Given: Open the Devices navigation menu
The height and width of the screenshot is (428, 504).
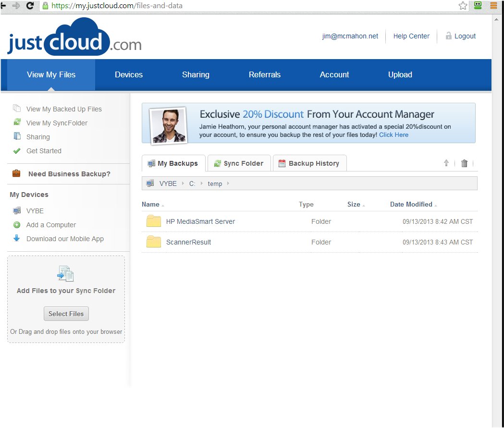Looking at the screenshot, I should tap(129, 74).
